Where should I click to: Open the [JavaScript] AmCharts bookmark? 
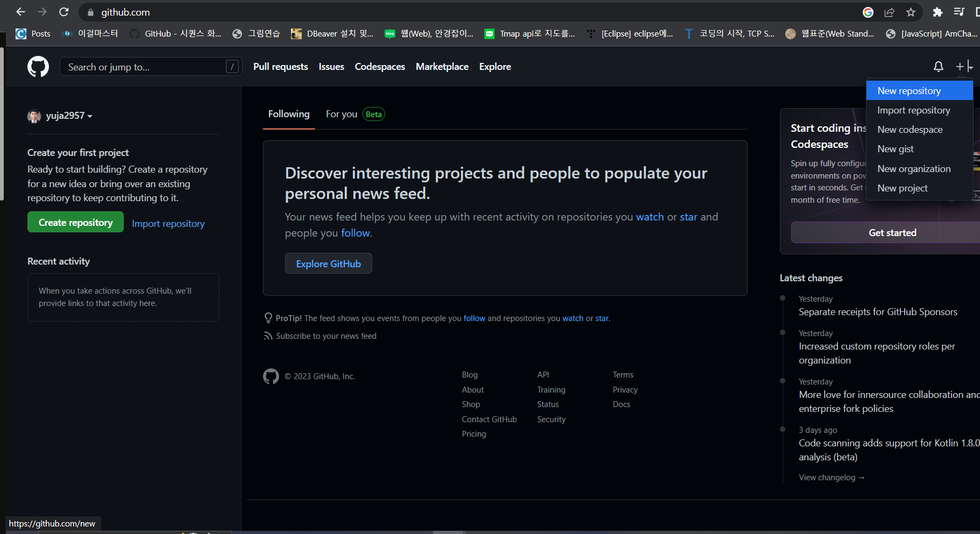(932, 34)
